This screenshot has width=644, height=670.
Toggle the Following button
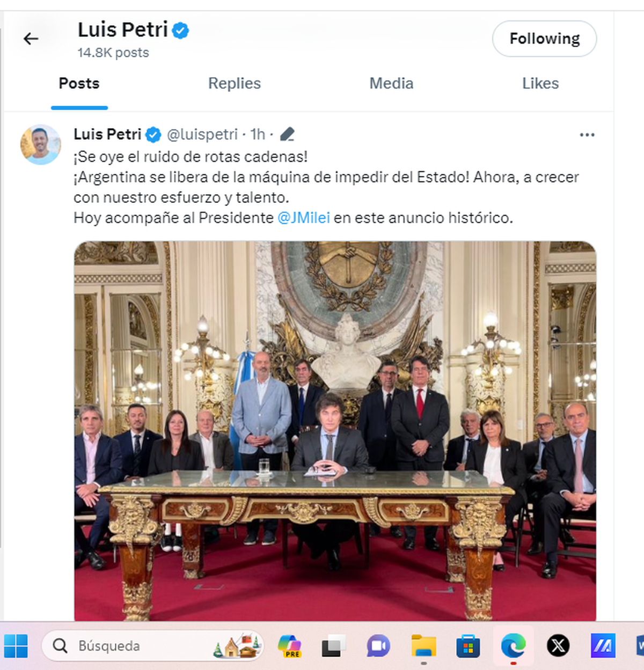coord(544,39)
